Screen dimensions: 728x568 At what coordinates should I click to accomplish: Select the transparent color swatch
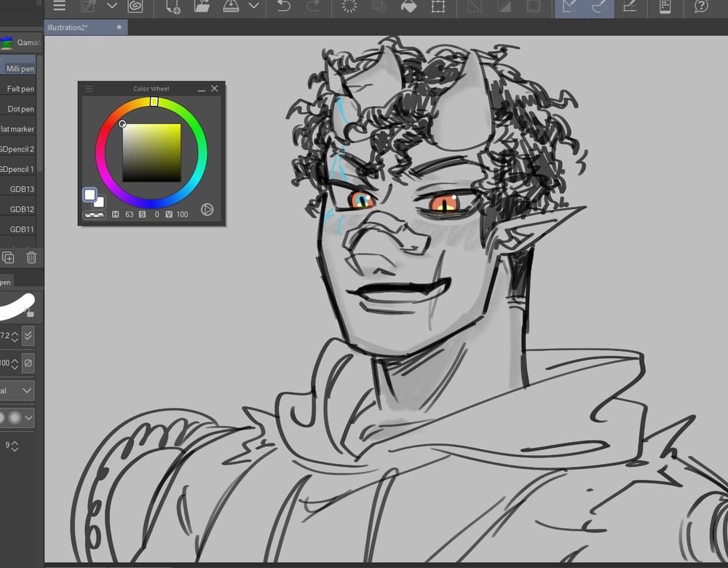(94, 215)
